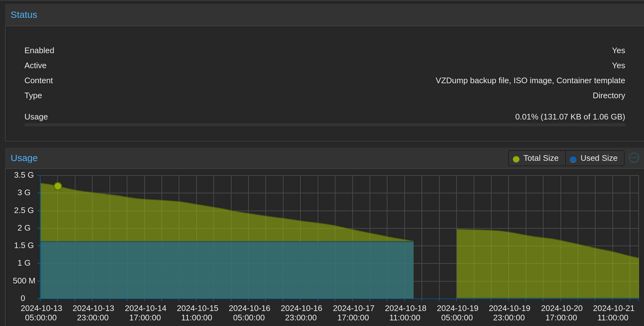The height and width of the screenshot is (326, 644).
Task: Click the 2024-10-21 11:00:00 axis label
Action: [x=614, y=313]
